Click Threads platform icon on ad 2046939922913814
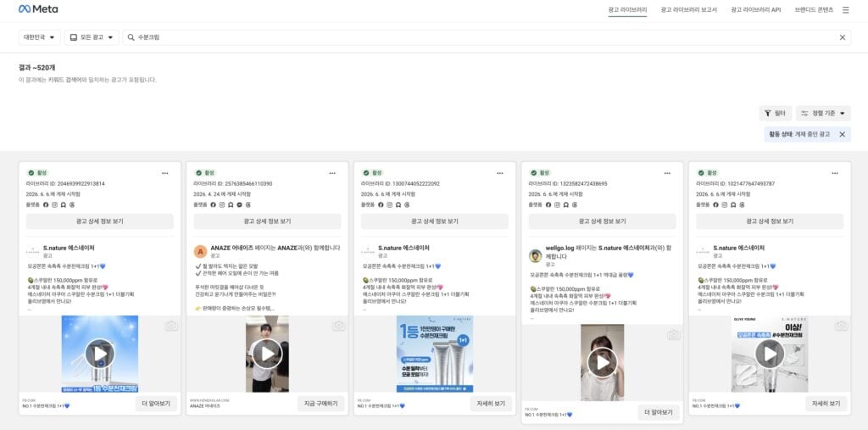 pyautogui.click(x=73, y=205)
